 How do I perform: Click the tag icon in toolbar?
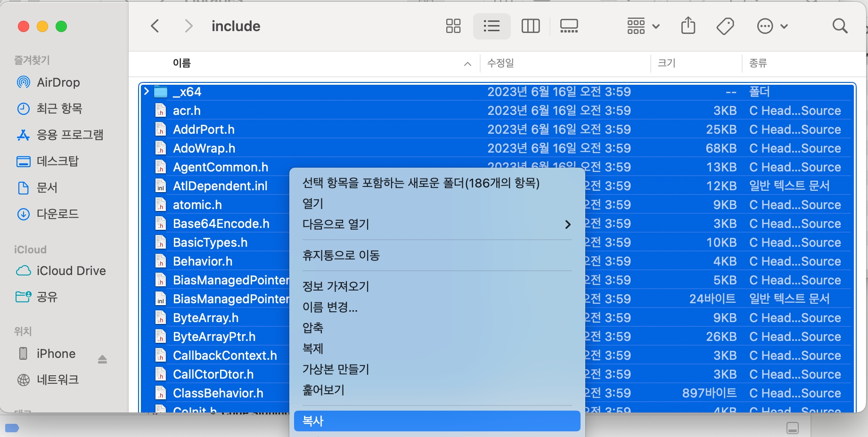tap(725, 26)
